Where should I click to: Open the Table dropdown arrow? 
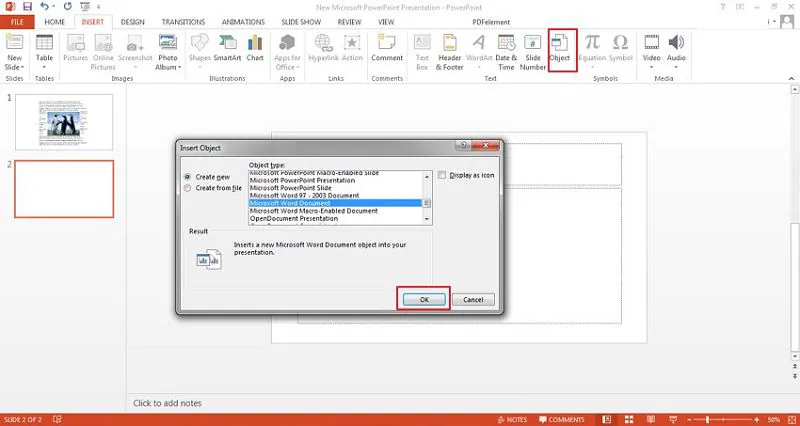[x=44, y=67]
